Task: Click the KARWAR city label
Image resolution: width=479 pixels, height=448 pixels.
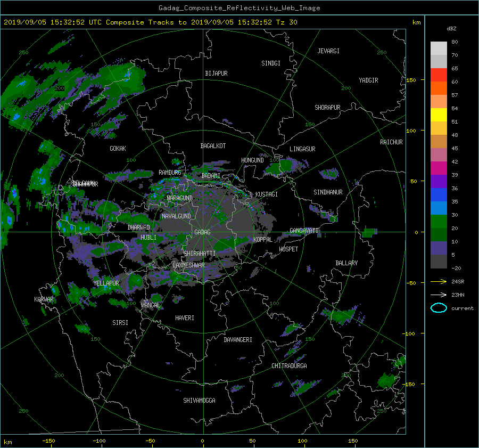Action: pyautogui.click(x=44, y=299)
